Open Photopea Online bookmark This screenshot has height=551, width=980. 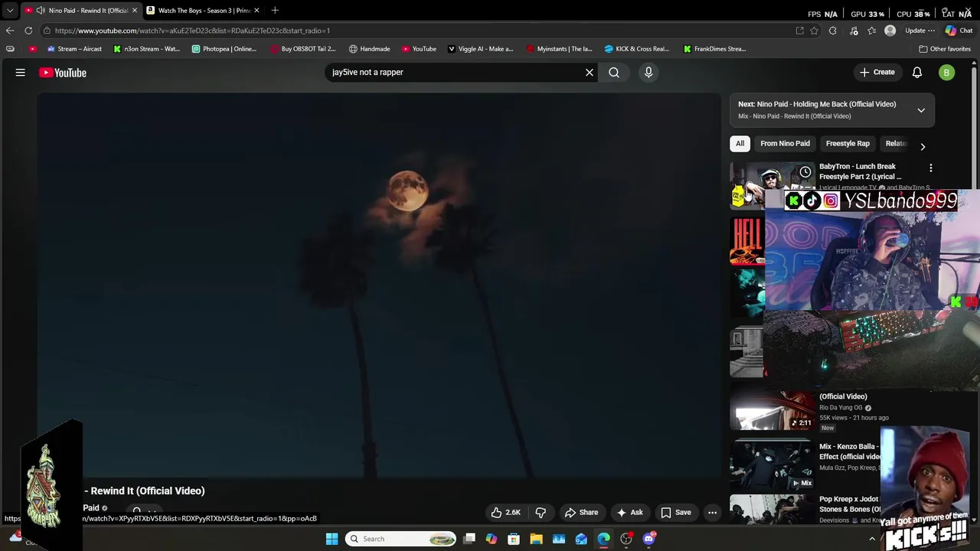224,49
